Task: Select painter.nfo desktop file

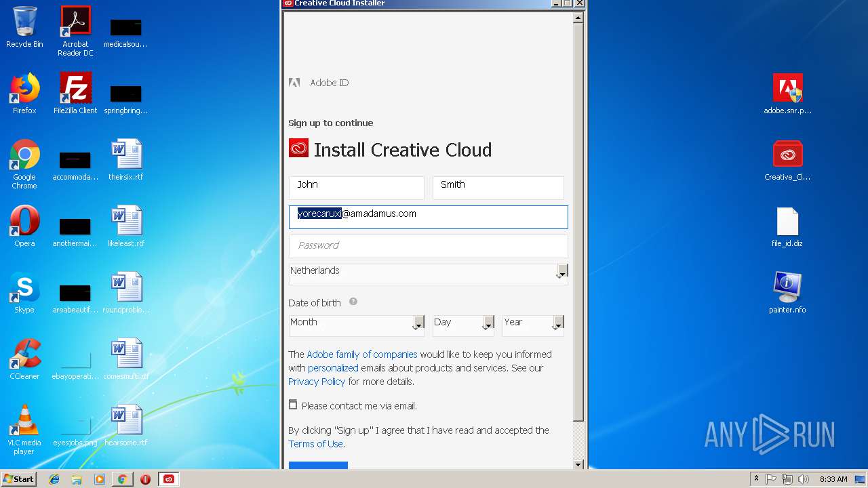Action: tap(787, 293)
